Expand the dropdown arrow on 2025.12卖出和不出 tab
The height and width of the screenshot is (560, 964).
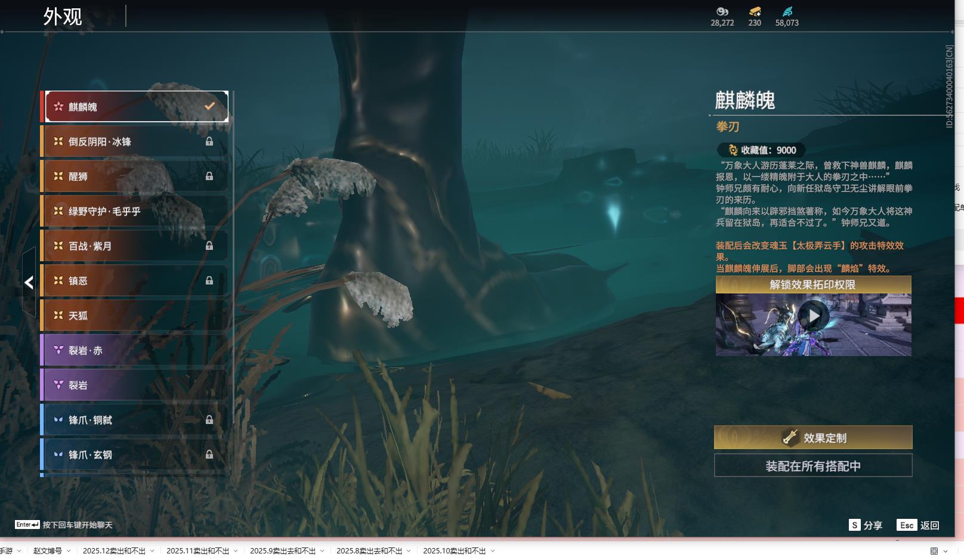152,550
